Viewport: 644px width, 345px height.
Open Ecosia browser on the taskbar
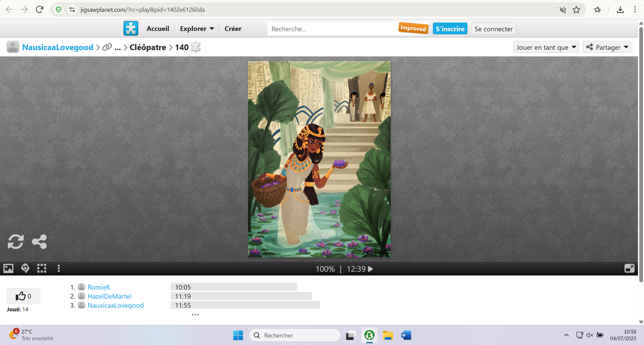click(369, 335)
